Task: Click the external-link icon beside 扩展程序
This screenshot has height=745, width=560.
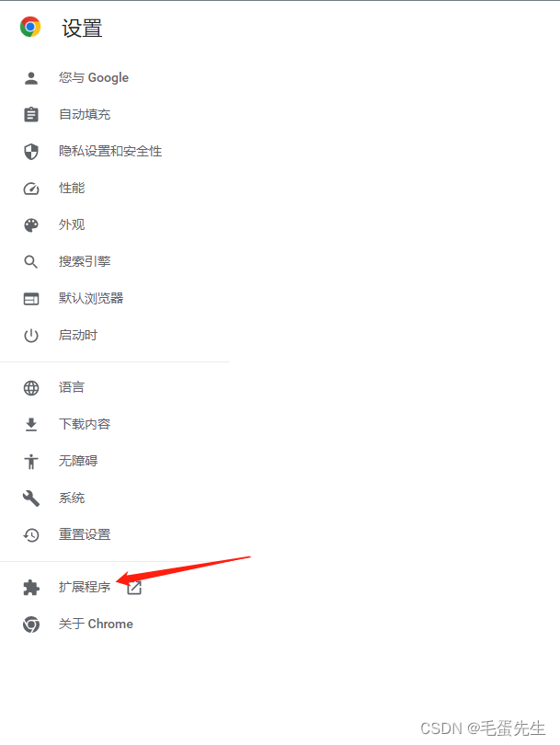Action: pyautogui.click(x=134, y=588)
